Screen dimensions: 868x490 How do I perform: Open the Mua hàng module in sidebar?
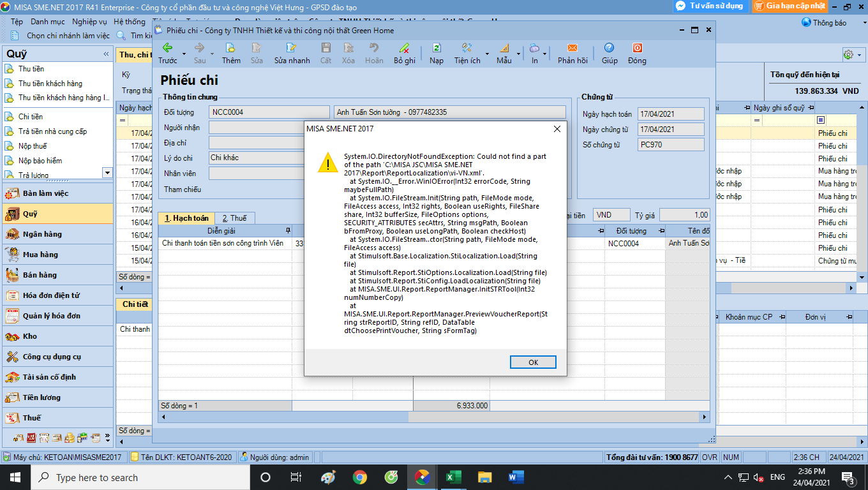pos(58,255)
